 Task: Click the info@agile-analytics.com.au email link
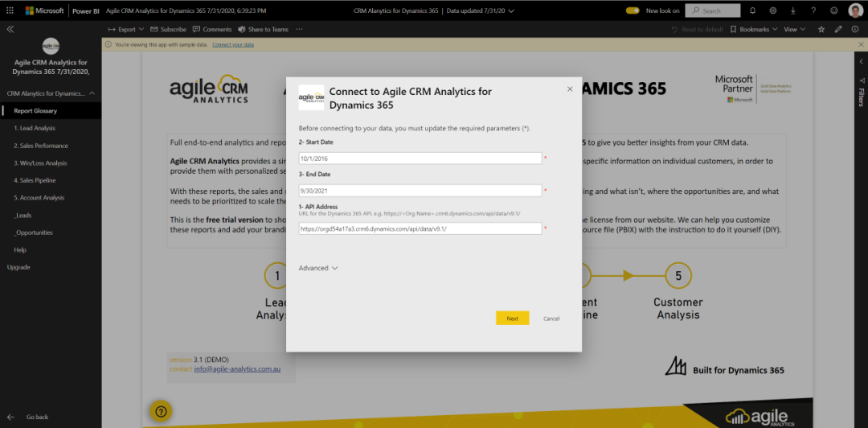tap(237, 368)
